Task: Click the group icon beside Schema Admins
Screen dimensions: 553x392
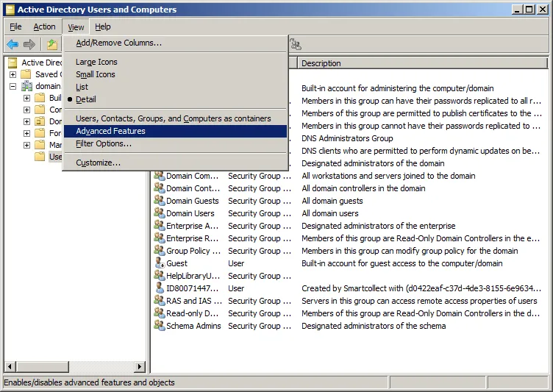Action: [160, 326]
